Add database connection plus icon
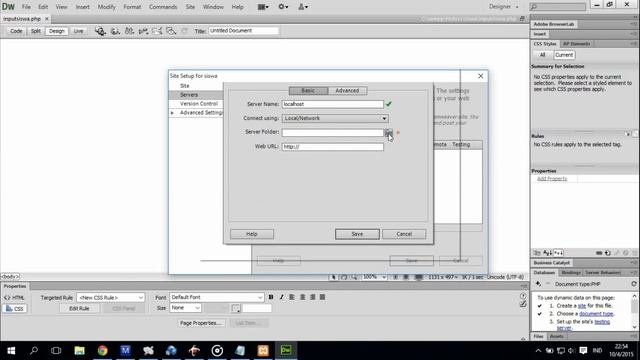The image size is (640, 360). [x=538, y=284]
